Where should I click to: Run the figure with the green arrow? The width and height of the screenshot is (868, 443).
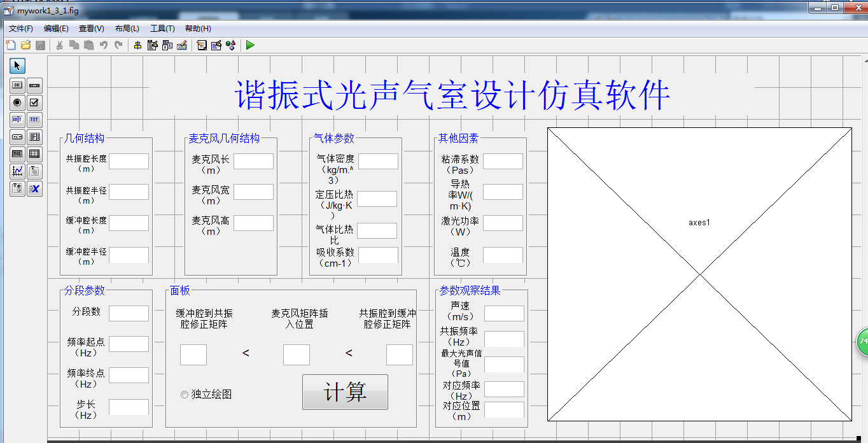pos(250,45)
